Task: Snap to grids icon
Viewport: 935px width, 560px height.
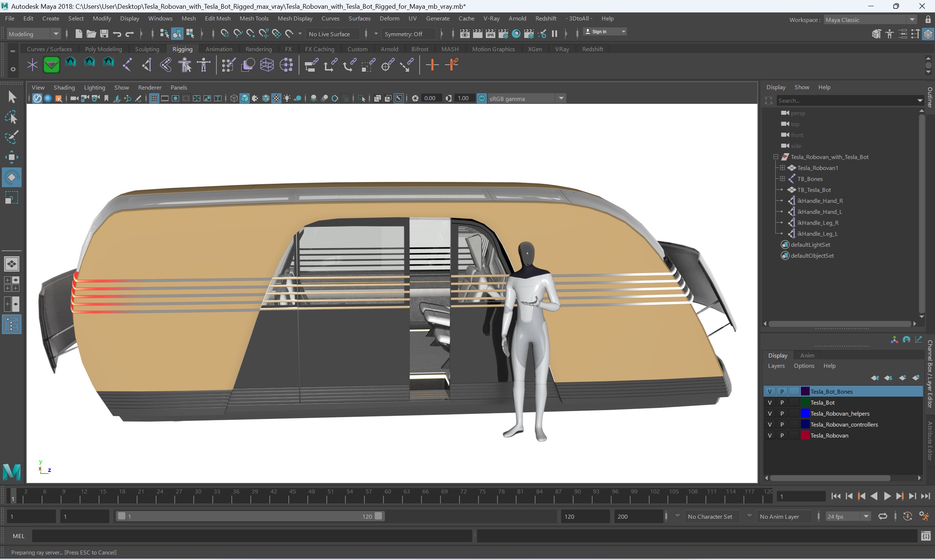Action: 224,34
